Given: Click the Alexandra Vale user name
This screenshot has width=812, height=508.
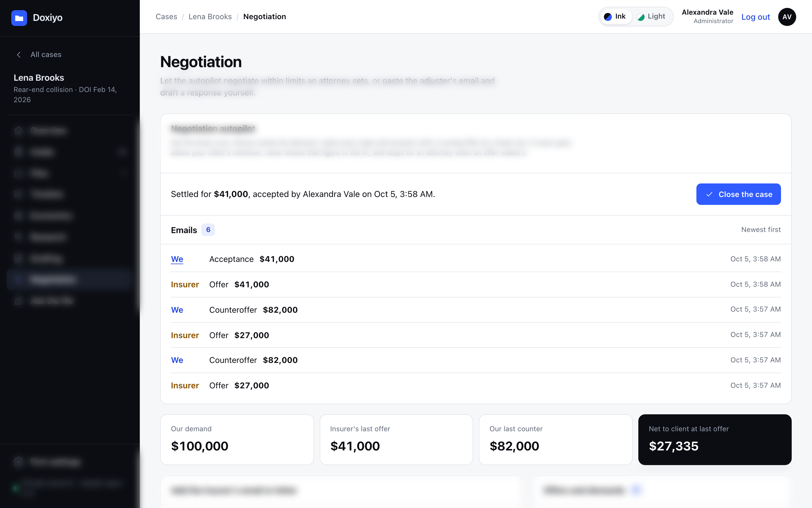Looking at the screenshot, I should coord(707,12).
